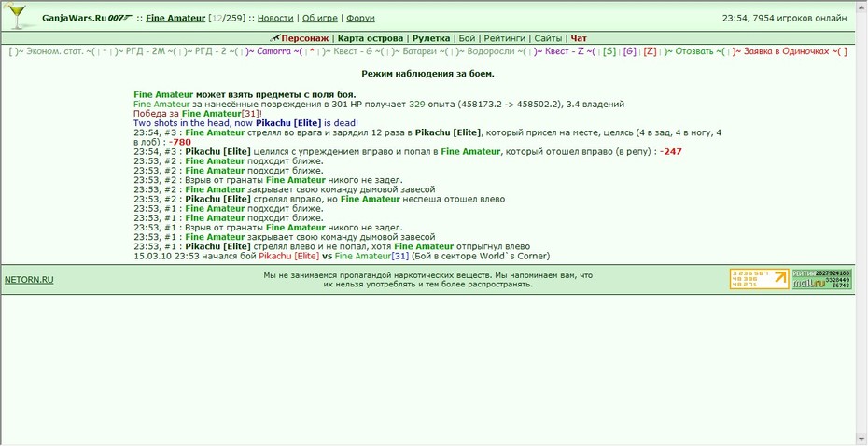Click the 12/259 counter in header
This screenshot has height=446, width=868.
pyautogui.click(x=228, y=18)
